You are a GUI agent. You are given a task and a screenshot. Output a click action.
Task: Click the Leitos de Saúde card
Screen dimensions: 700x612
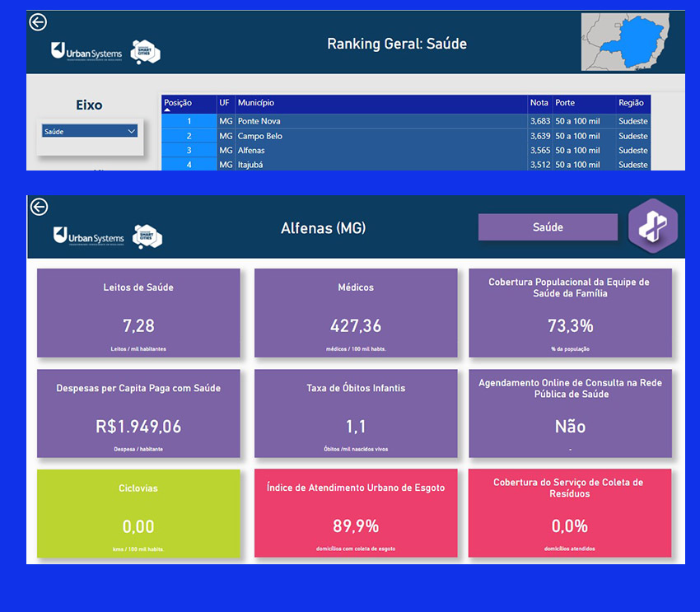pos(138,312)
